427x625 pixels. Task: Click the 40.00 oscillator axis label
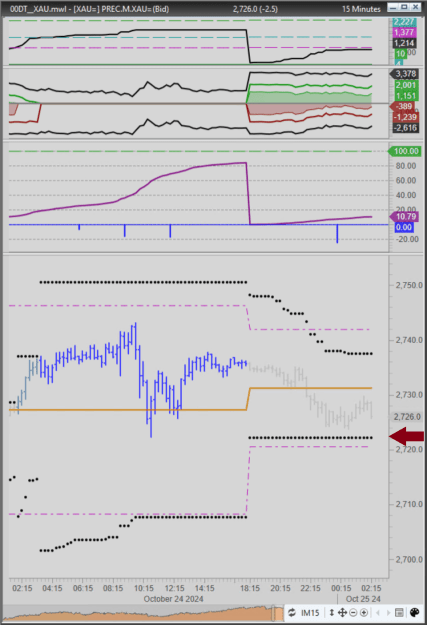pos(406,195)
